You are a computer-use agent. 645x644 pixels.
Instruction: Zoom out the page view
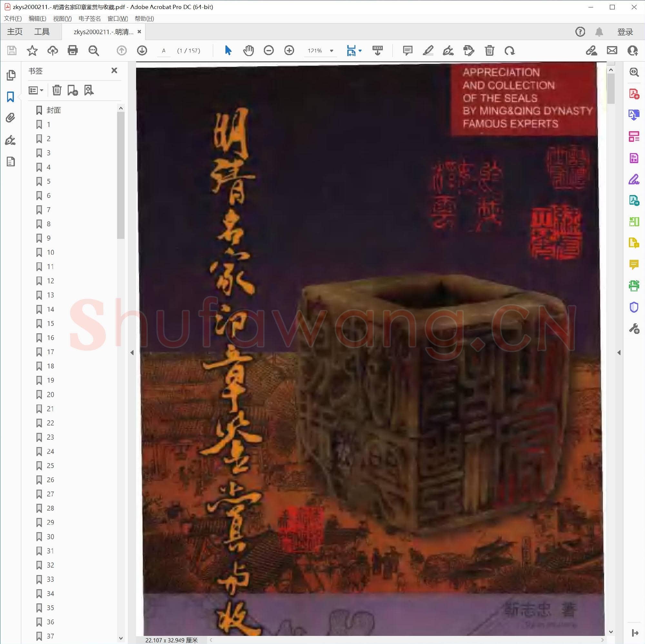269,50
